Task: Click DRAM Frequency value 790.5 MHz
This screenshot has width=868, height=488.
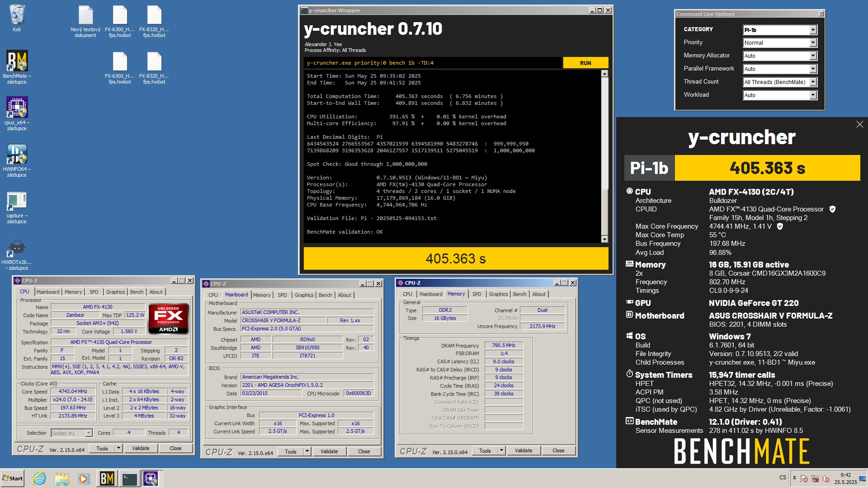Action: (504, 345)
